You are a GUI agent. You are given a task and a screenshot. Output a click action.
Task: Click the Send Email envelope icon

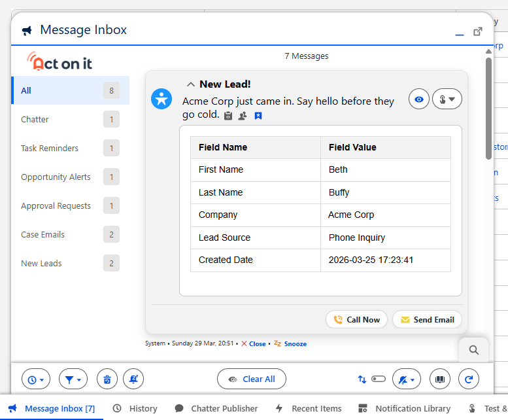pyautogui.click(x=405, y=320)
